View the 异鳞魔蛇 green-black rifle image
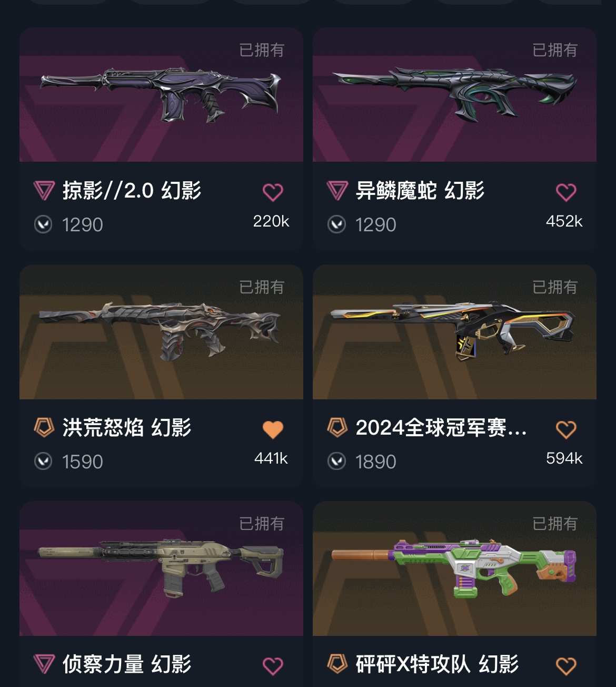The image size is (616, 687). coord(454,95)
